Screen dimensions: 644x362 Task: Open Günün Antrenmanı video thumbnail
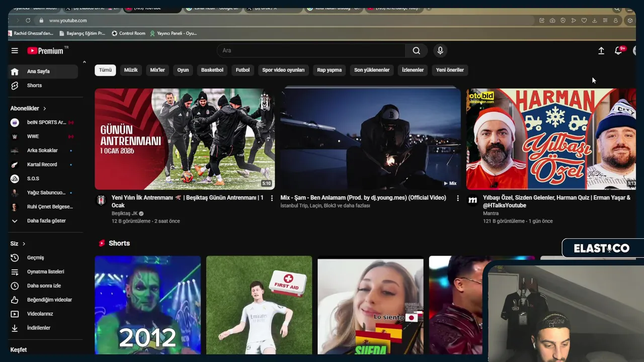click(x=185, y=139)
